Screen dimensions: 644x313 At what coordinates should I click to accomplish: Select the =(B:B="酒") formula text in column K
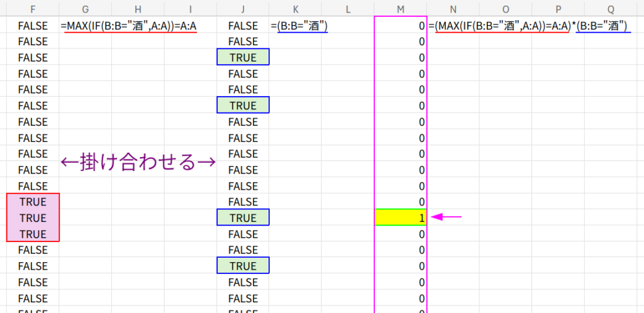tap(299, 26)
